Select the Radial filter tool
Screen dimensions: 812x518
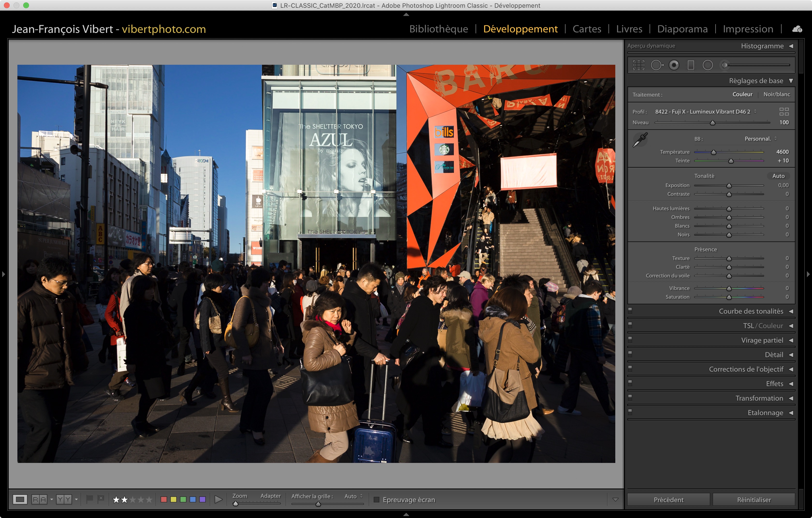tap(707, 65)
